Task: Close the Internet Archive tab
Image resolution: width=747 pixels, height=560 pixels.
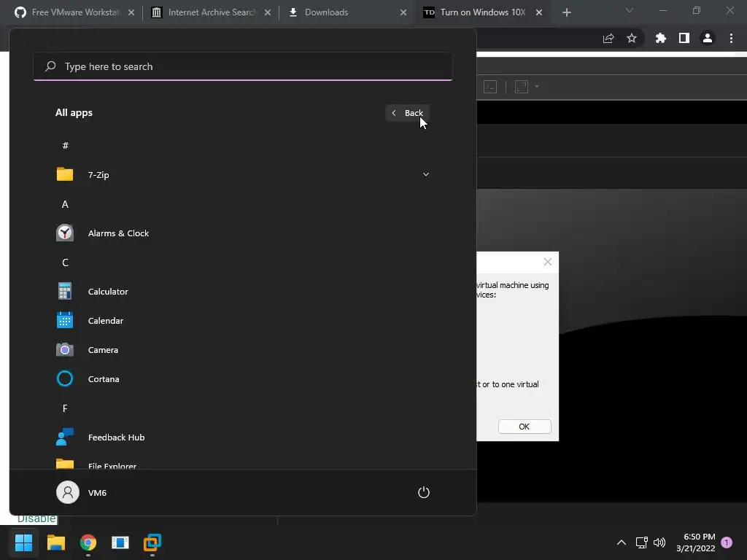Action: (x=268, y=12)
